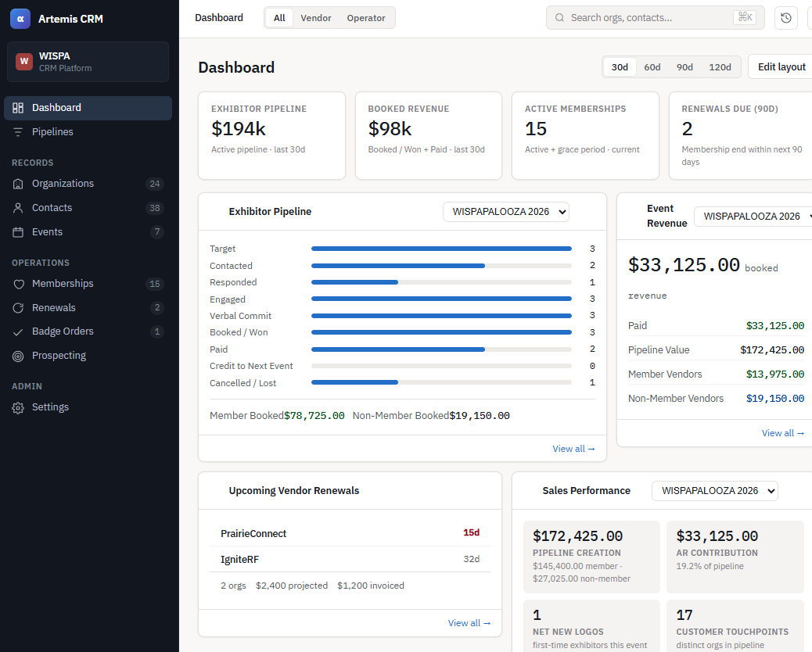Click the Net New Logos tile
This screenshot has width=812, height=652.
click(x=591, y=626)
